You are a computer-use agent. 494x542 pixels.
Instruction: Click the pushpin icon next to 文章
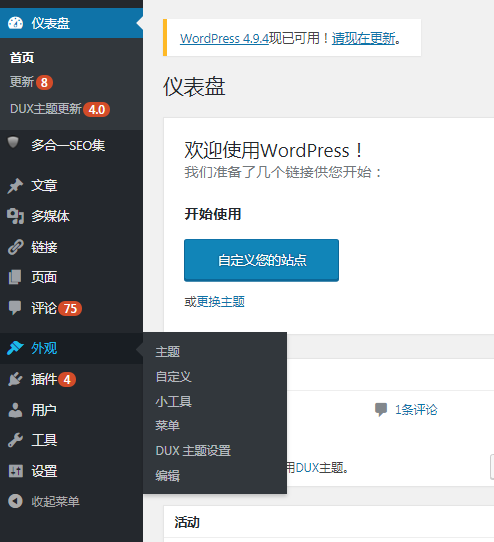pos(15,186)
